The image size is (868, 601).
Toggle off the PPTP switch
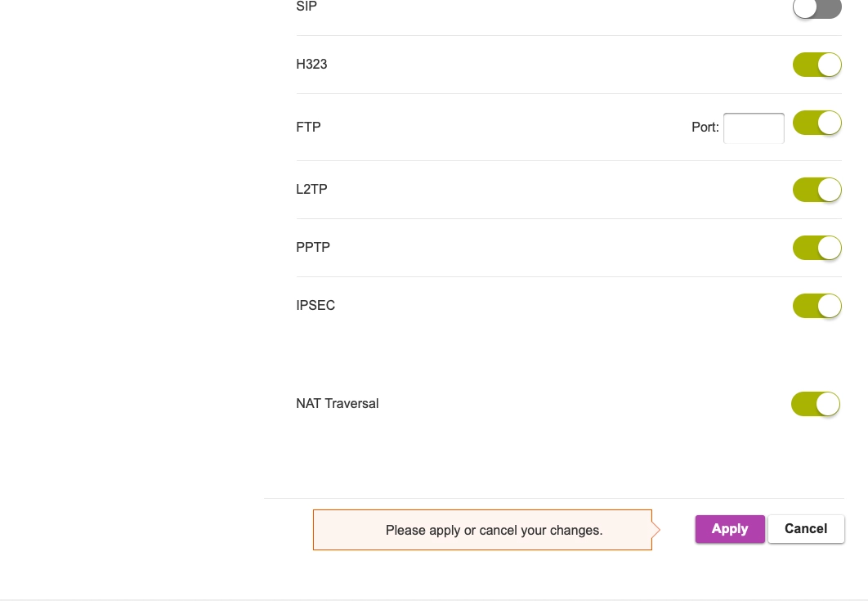817,247
